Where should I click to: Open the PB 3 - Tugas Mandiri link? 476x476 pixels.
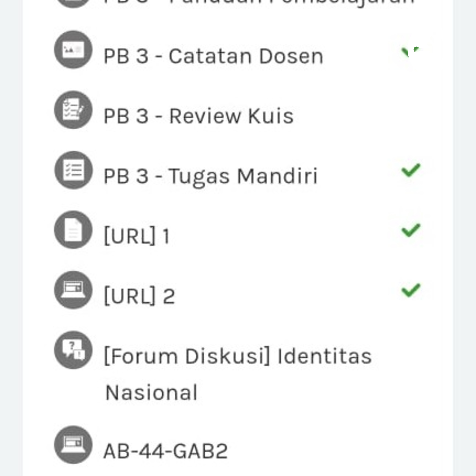(x=211, y=176)
